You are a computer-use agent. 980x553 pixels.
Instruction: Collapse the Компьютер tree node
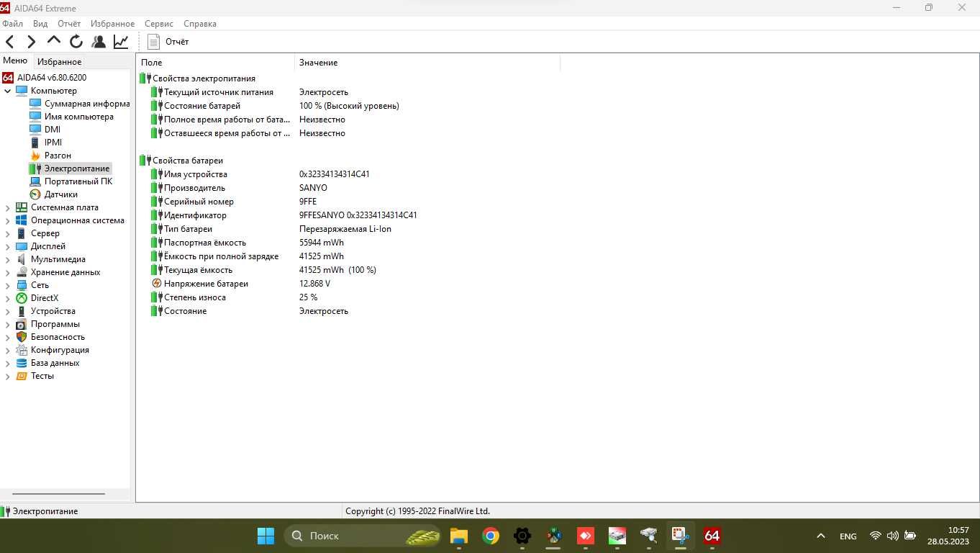tap(8, 91)
